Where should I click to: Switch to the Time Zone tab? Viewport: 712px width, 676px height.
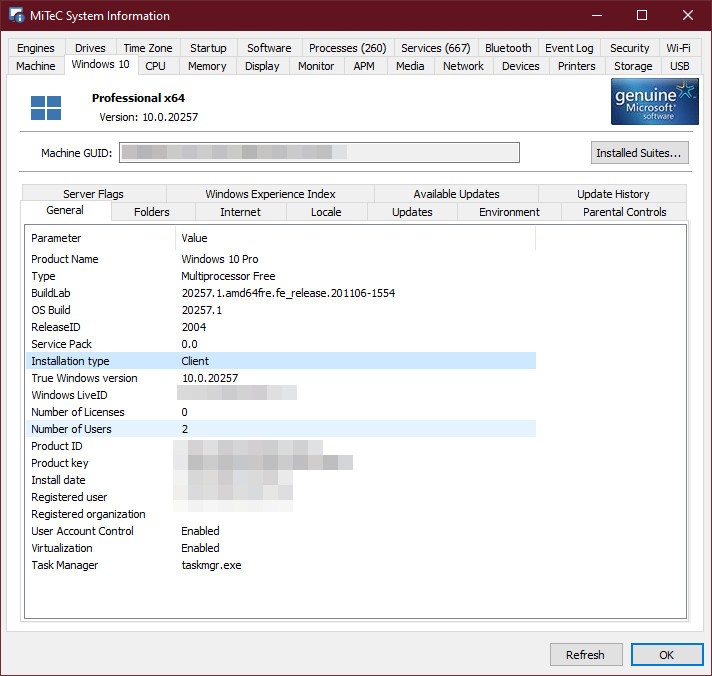click(x=148, y=48)
